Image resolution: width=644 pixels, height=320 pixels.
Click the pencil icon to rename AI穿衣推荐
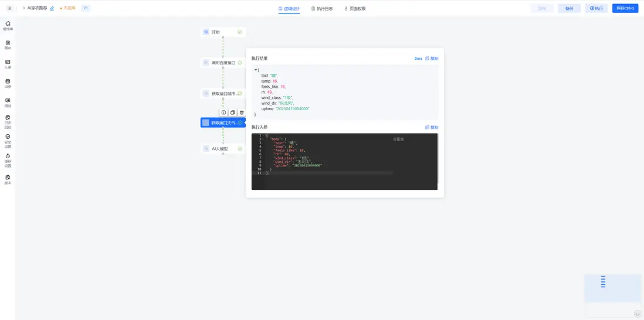(52, 8)
